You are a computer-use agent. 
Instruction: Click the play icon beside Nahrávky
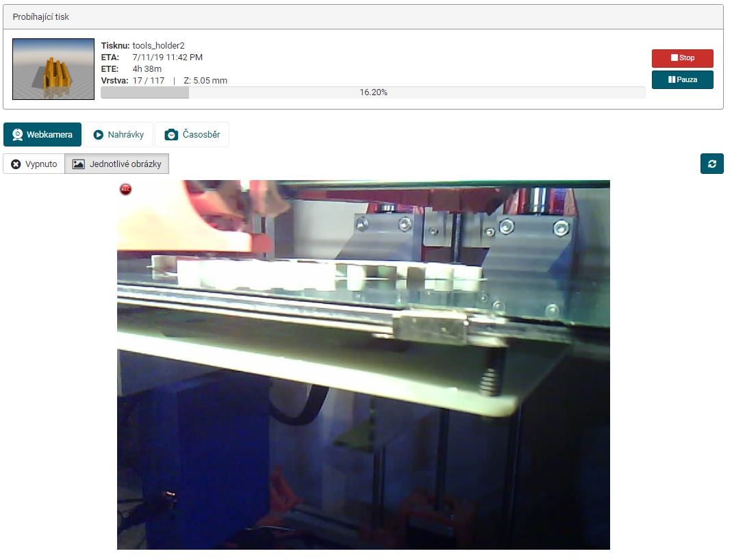(x=99, y=135)
